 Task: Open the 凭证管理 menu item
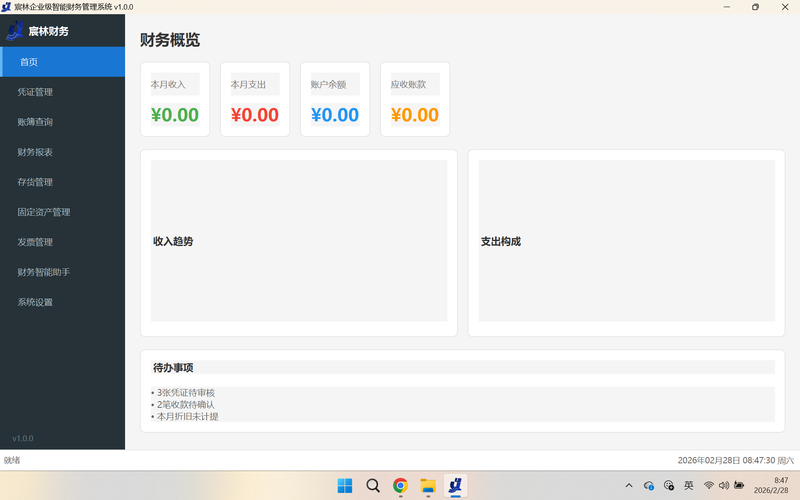35,92
